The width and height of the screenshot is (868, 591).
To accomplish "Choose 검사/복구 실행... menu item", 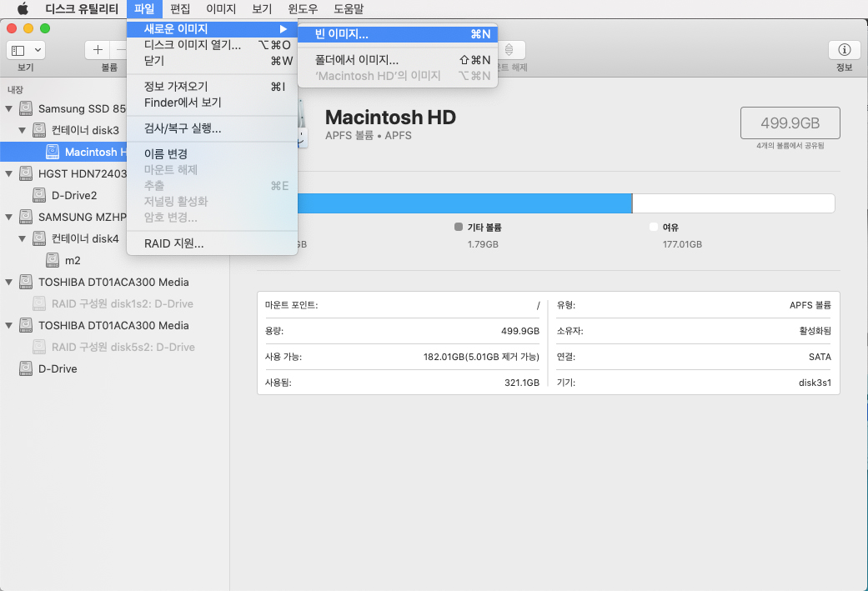I will click(212, 128).
